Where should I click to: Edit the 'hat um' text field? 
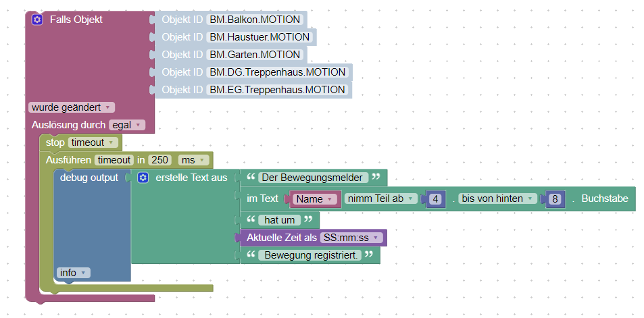pos(279,220)
